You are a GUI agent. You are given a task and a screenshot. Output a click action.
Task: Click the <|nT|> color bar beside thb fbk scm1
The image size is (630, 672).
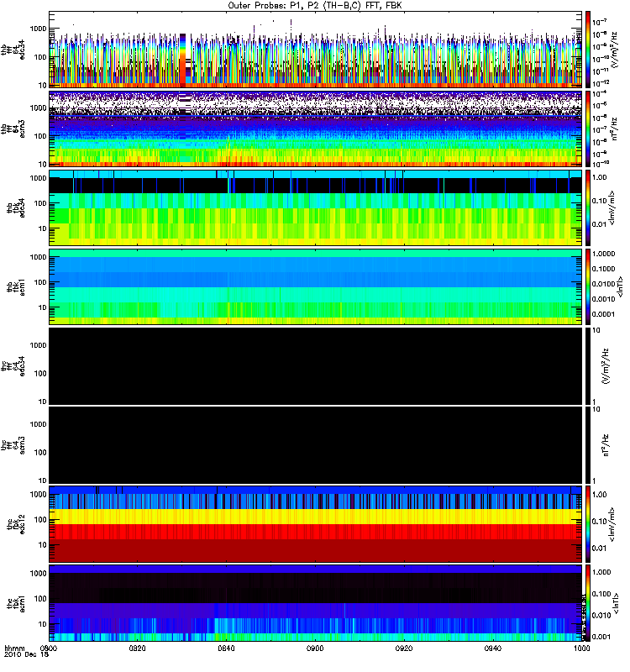pyautogui.click(x=588, y=286)
